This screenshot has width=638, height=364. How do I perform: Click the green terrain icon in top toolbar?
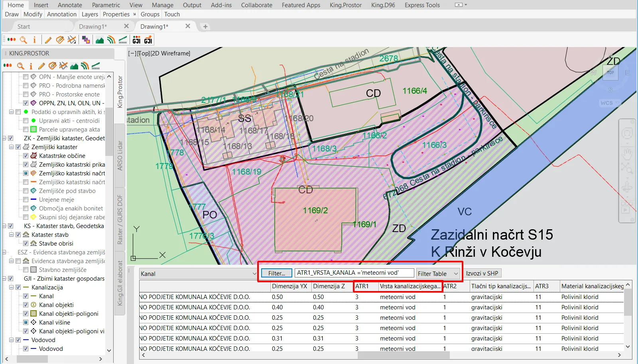[x=100, y=40]
